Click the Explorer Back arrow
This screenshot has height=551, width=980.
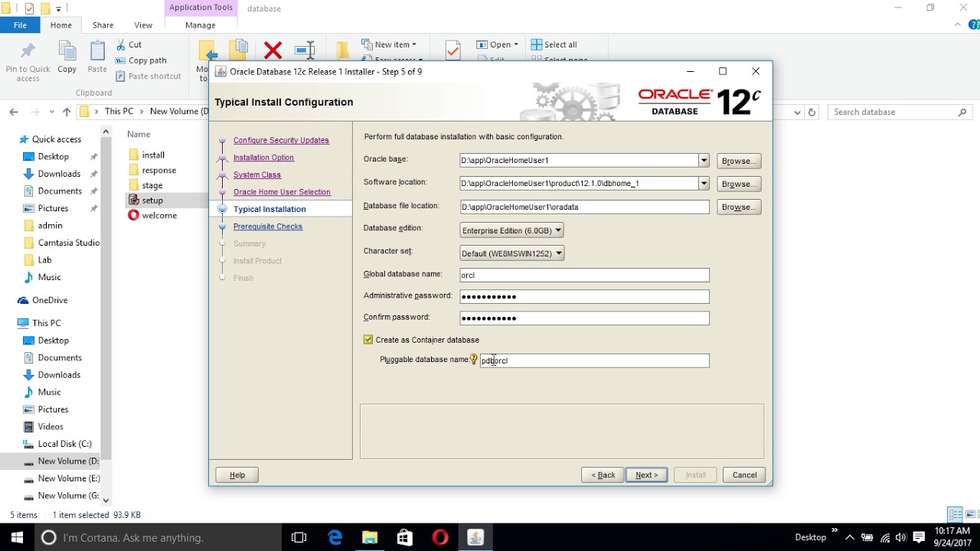pyautogui.click(x=13, y=112)
